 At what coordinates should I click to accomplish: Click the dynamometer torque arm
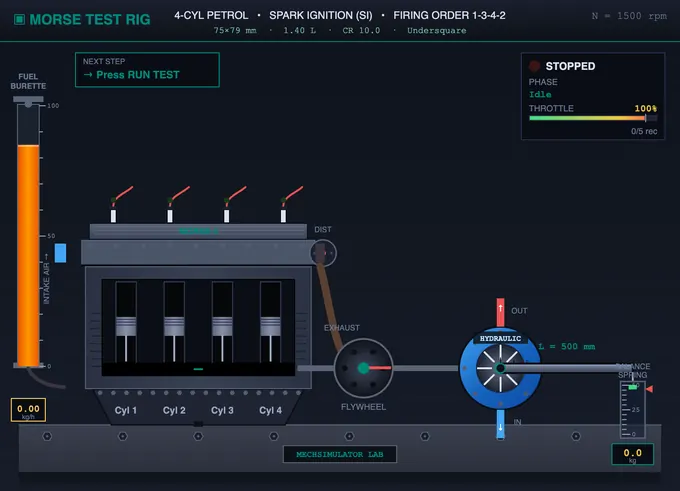click(564, 368)
